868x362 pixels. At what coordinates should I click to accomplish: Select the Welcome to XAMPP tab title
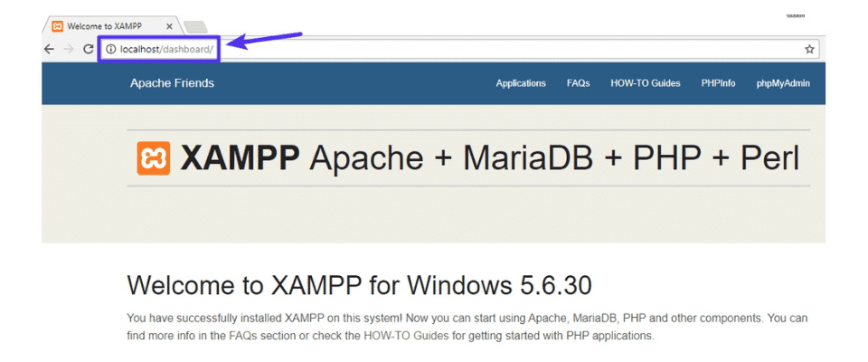point(107,26)
